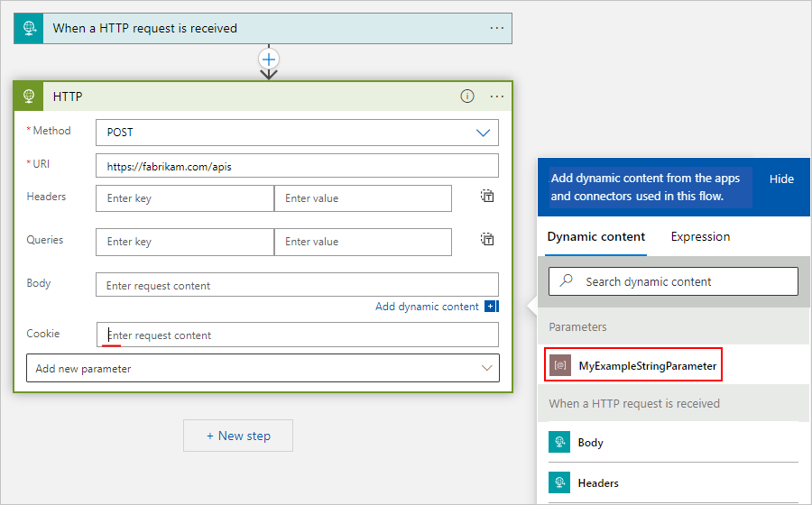Open the HTTP trigger ellipsis menu
This screenshot has width=812, height=505.
(497, 28)
